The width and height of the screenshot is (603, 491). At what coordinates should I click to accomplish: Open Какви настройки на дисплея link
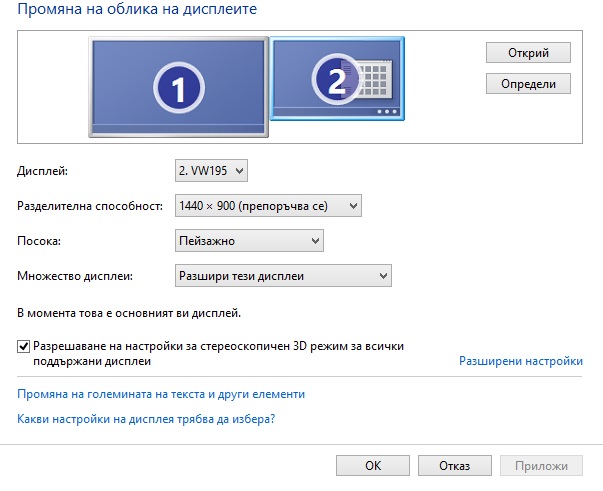(x=146, y=419)
